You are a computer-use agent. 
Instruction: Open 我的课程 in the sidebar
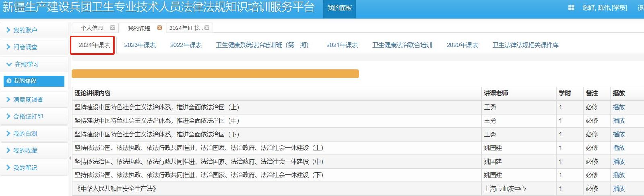[x=34, y=81]
